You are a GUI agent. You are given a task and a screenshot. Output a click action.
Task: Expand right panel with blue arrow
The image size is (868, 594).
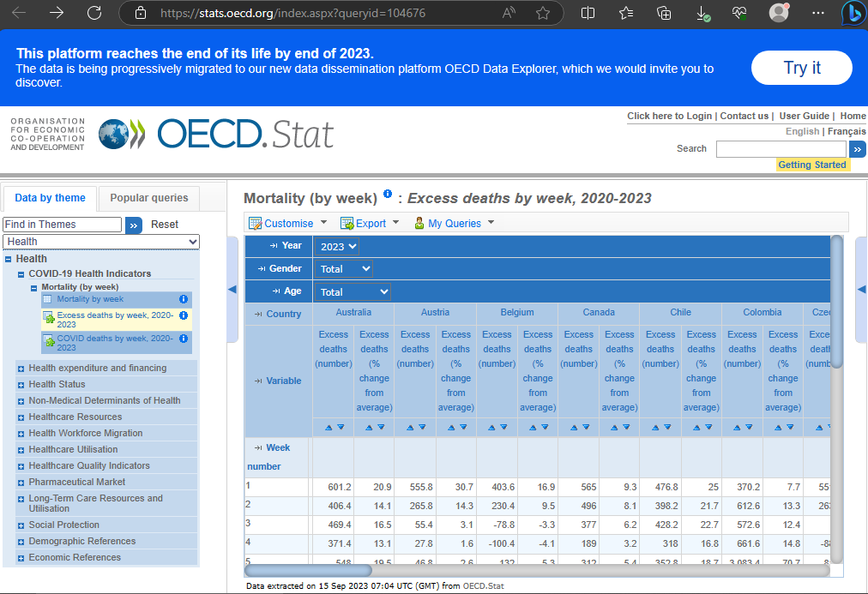[x=861, y=289]
